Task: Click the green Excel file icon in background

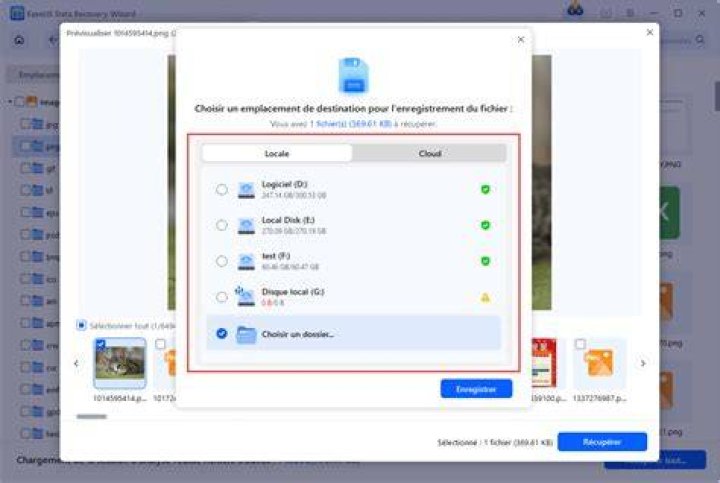Action: pyautogui.click(x=669, y=212)
